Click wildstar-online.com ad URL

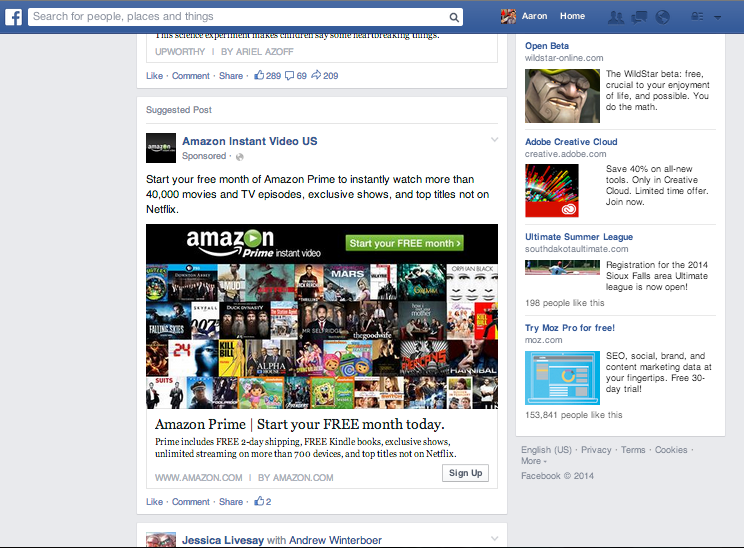coord(564,58)
